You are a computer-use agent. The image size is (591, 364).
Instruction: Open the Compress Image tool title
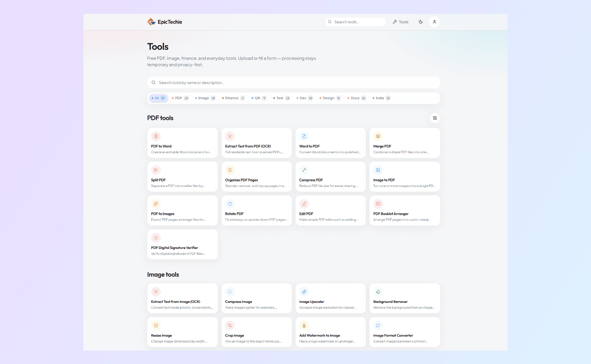pos(239,302)
